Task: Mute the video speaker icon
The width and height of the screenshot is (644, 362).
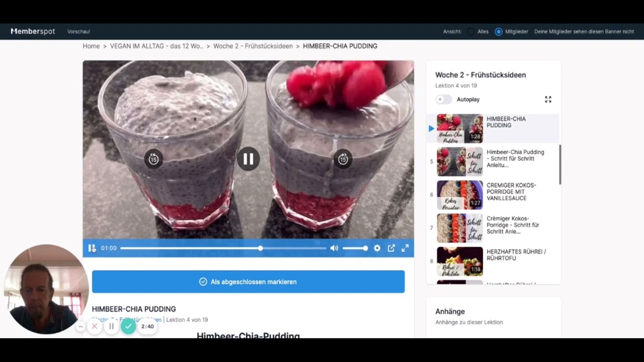Action: point(334,248)
